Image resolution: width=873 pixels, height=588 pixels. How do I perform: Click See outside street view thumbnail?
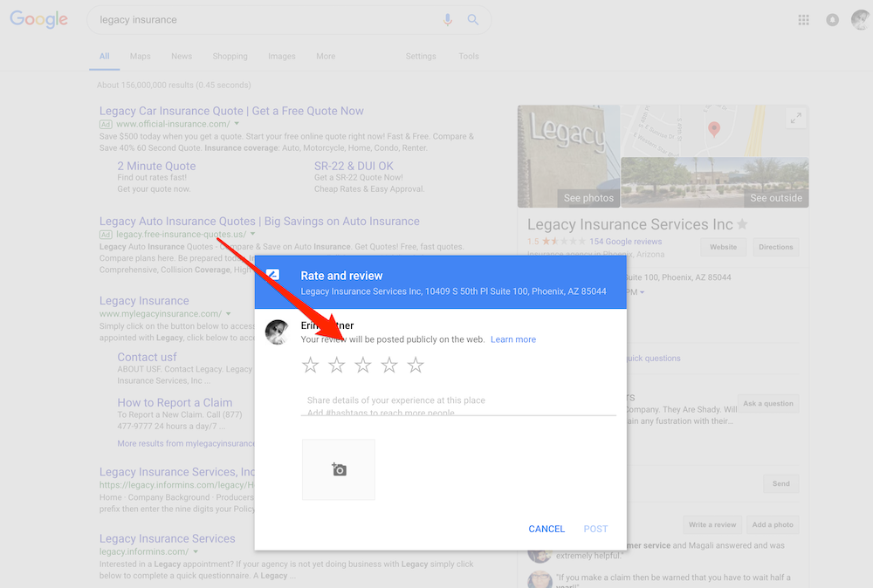[x=715, y=182]
